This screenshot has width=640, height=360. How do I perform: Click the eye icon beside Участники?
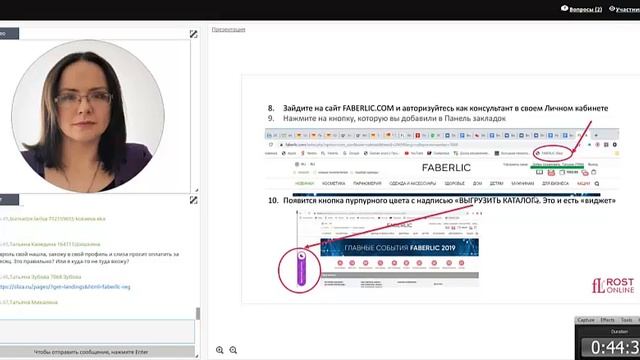click(x=612, y=8)
